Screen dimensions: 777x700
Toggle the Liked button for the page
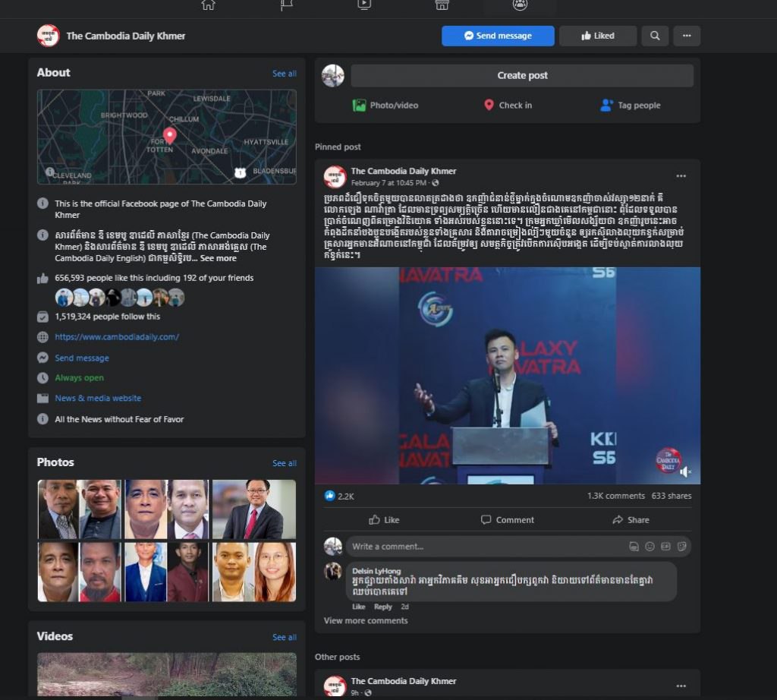coord(598,36)
